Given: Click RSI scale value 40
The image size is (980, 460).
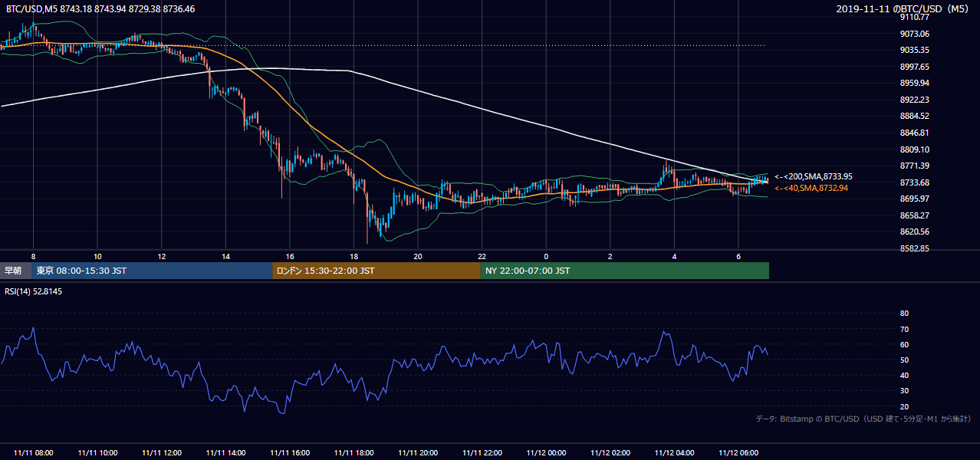Looking at the screenshot, I should click(x=904, y=375).
